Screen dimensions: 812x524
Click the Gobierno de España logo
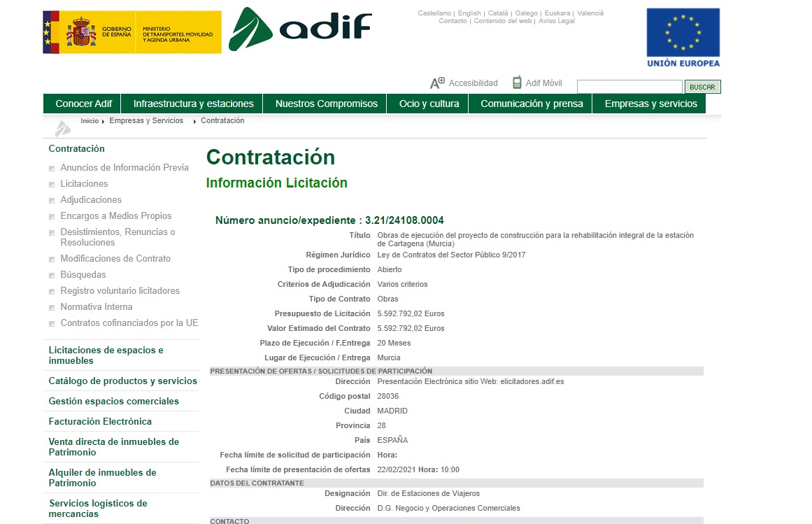(x=132, y=32)
